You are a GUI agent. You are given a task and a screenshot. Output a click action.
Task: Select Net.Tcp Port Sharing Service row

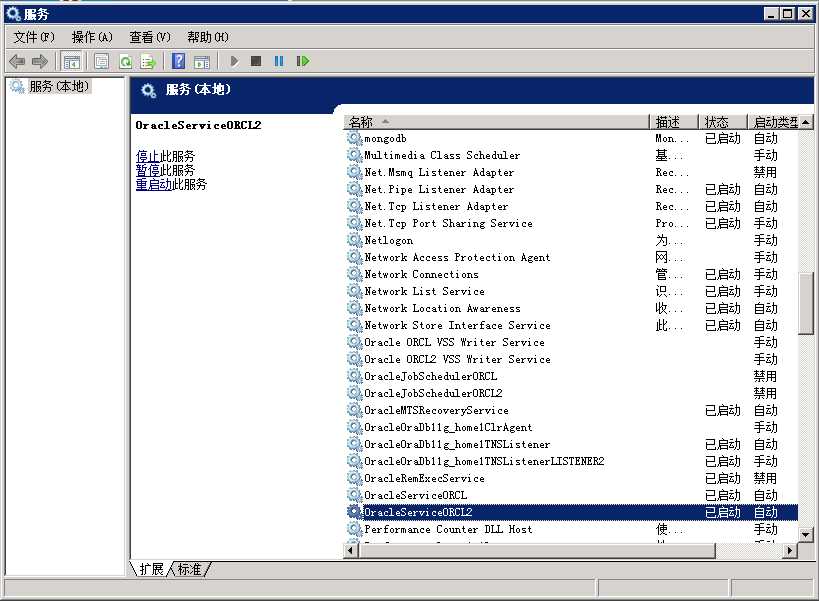pyautogui.click(x=571, y=223)
